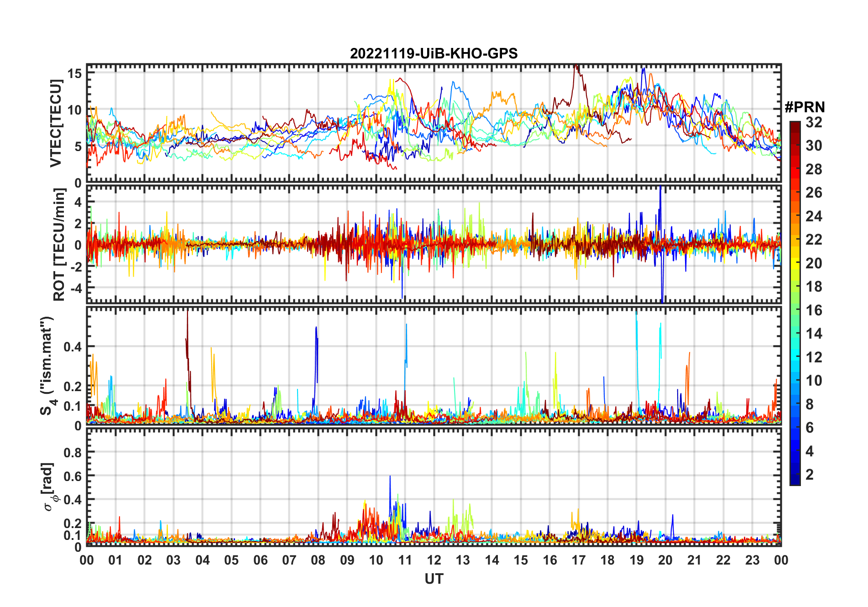Viewport: 868px width, 607px height.
Task: Click VTEC axis tick label 15
Action: click(75, 73)
